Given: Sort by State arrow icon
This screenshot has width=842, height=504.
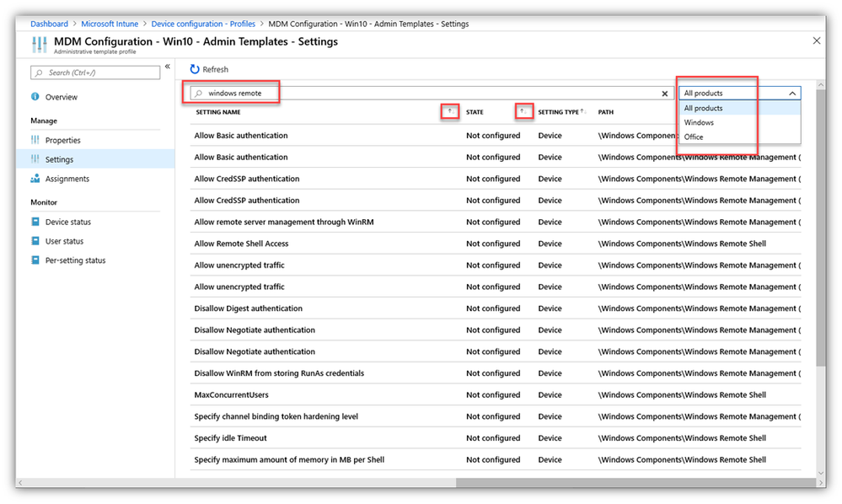Looking at the screenshot, I should pos(523,111).
